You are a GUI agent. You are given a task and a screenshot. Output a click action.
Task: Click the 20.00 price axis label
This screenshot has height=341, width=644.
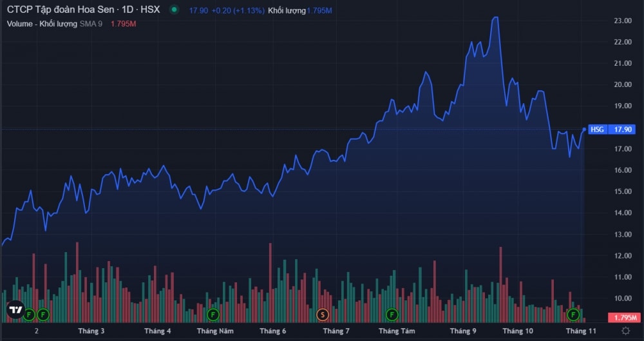coord(623,84)
